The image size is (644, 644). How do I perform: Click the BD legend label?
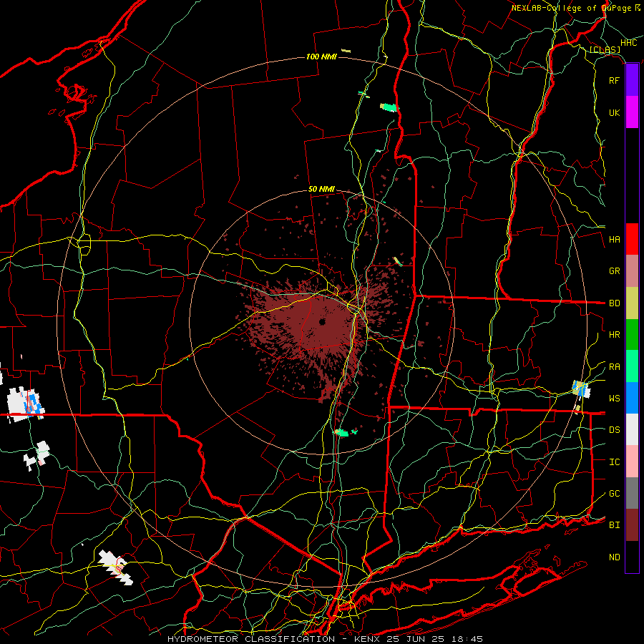pos(614,303)
